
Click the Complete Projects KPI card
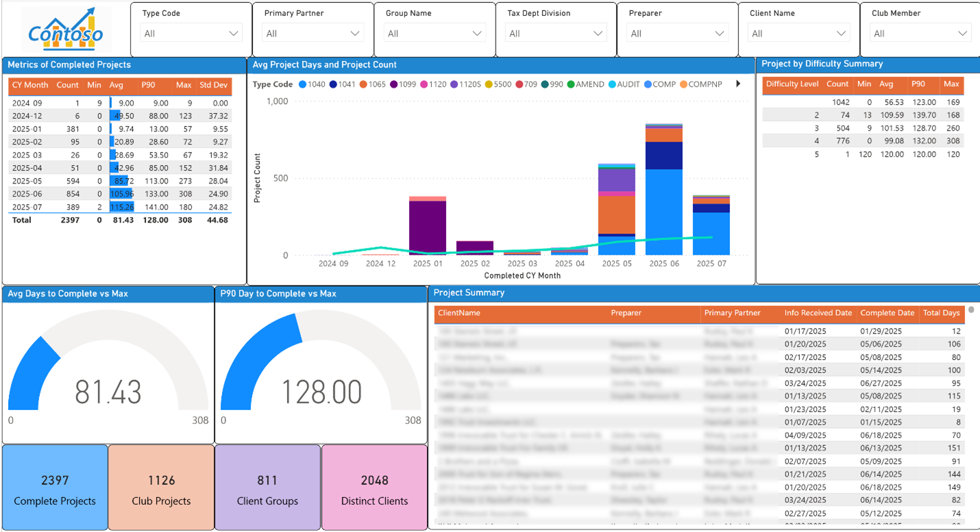pos(54,487)
